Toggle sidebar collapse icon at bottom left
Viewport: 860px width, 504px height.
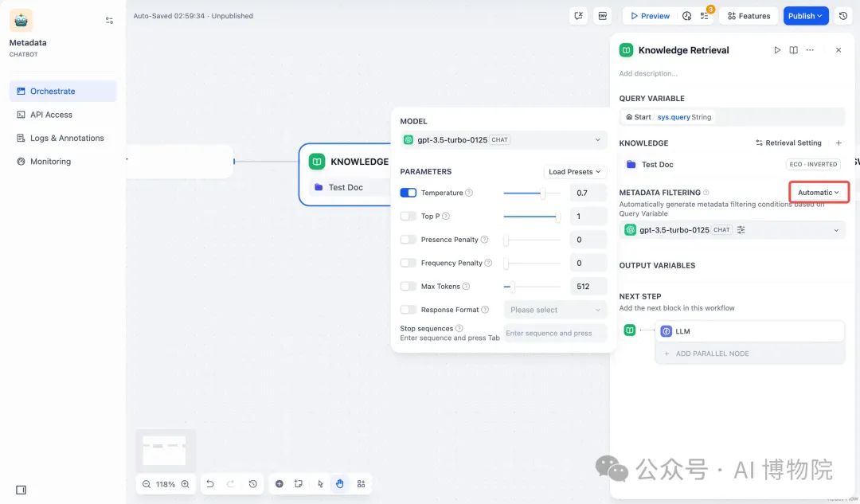point(21,490)
